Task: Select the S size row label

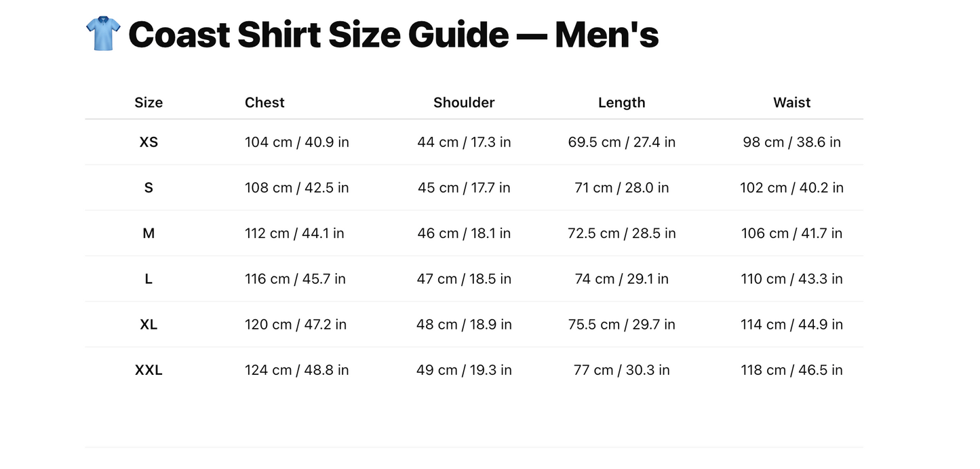Action: pos(149,188)
